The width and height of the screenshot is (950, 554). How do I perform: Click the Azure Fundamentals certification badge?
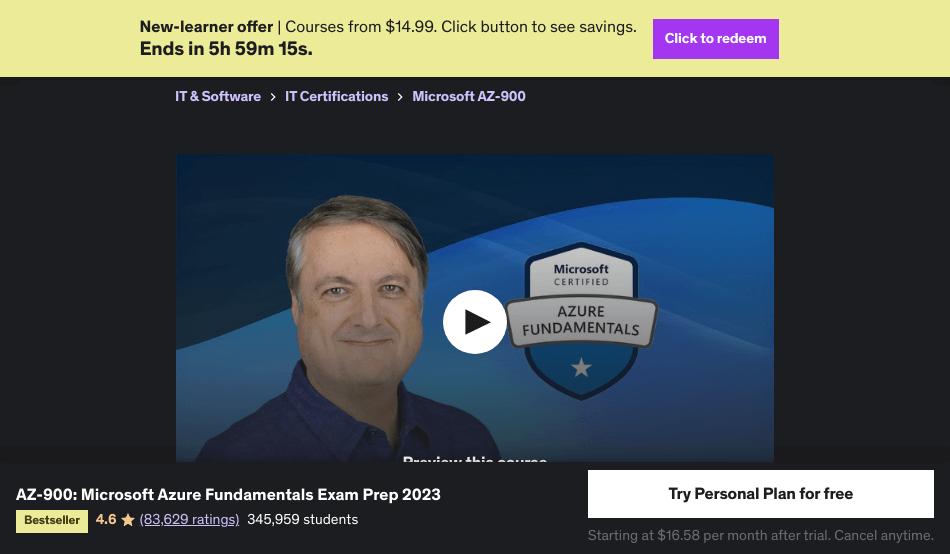click(581, 321)
